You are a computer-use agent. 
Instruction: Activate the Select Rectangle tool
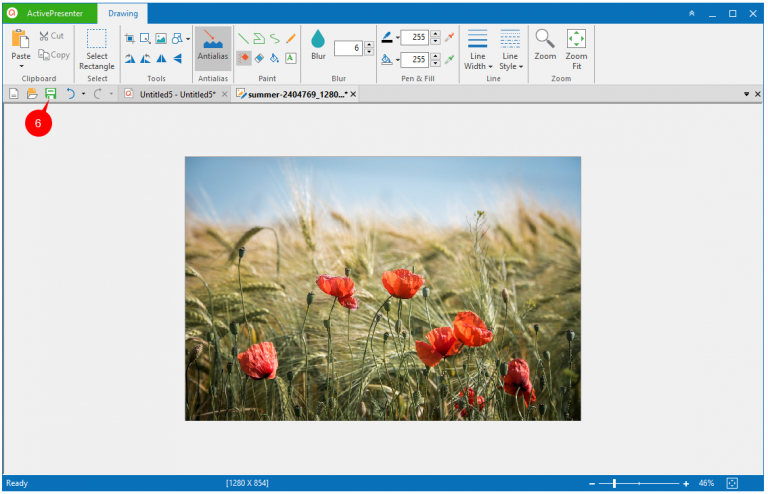(96, 49)
